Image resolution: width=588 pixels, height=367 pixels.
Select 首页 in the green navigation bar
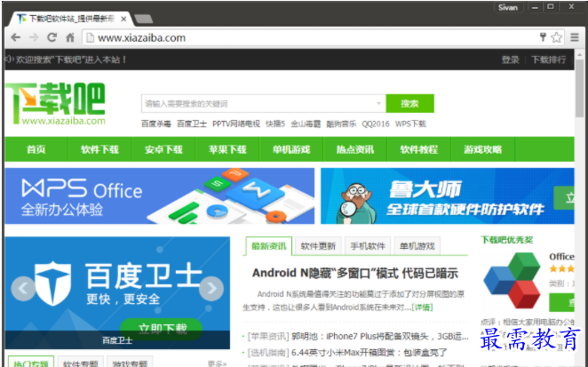pos(36,149)
